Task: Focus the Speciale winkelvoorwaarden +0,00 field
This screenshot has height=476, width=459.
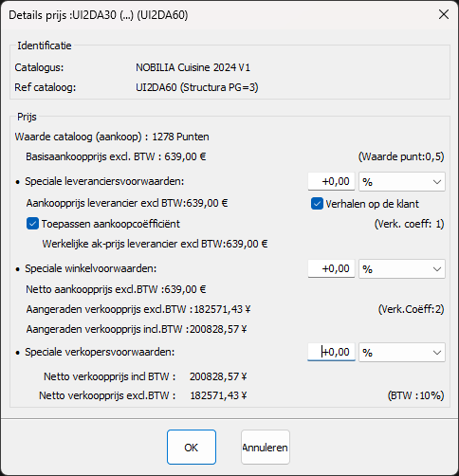Action: pos(331,268)
